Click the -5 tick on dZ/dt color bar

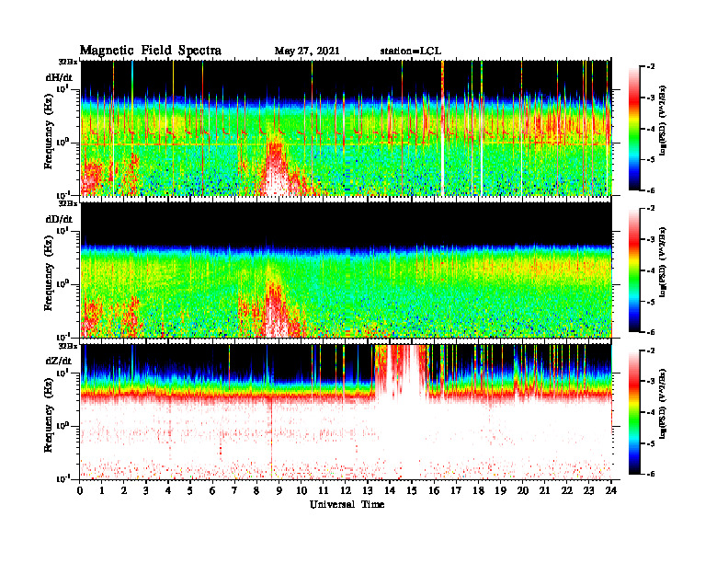651,443
